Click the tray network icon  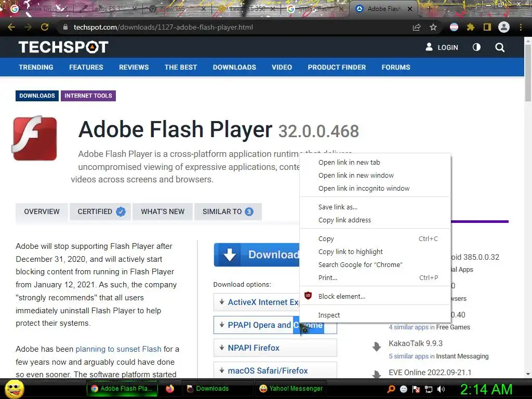(429, 389)
